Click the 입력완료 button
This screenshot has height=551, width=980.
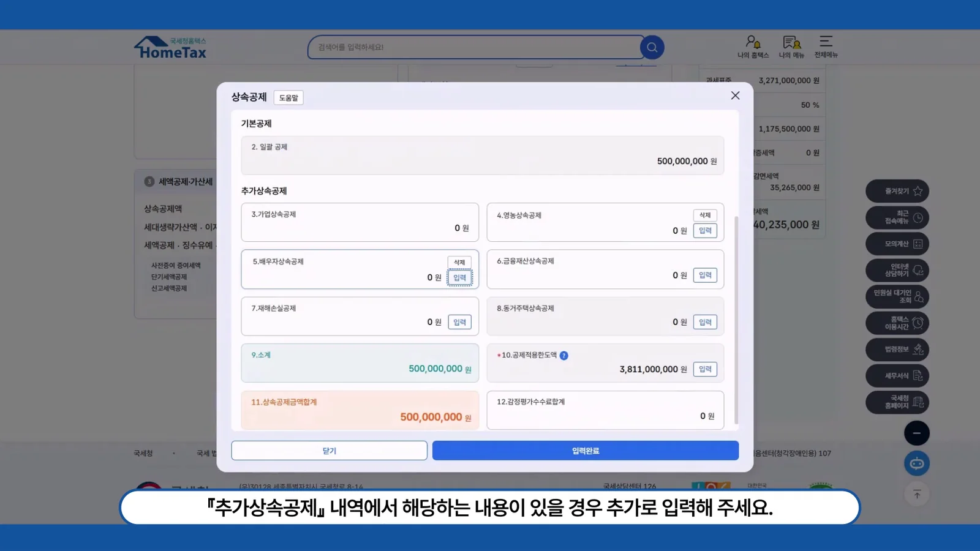pyautogui.click(x=585, y=451)
